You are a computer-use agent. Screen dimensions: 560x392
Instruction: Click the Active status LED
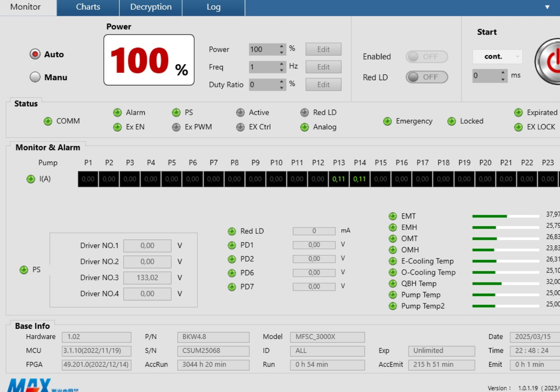[x=241, y=112]
